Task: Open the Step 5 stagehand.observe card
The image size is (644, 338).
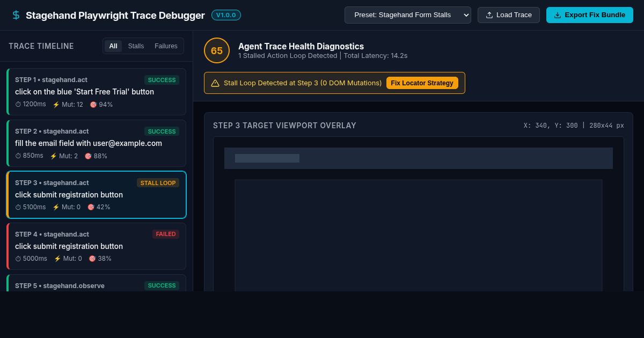Action: click(96, 283)
